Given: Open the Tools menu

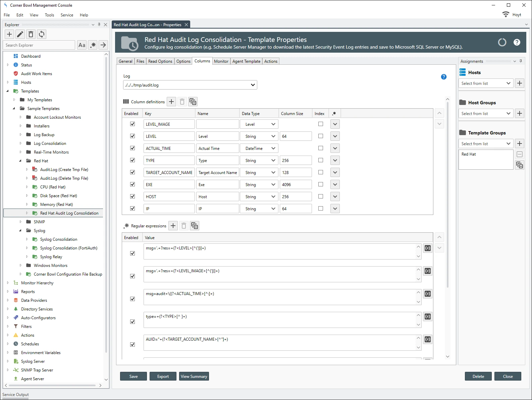Looking at the screenshot, I should tap(49, 15).
